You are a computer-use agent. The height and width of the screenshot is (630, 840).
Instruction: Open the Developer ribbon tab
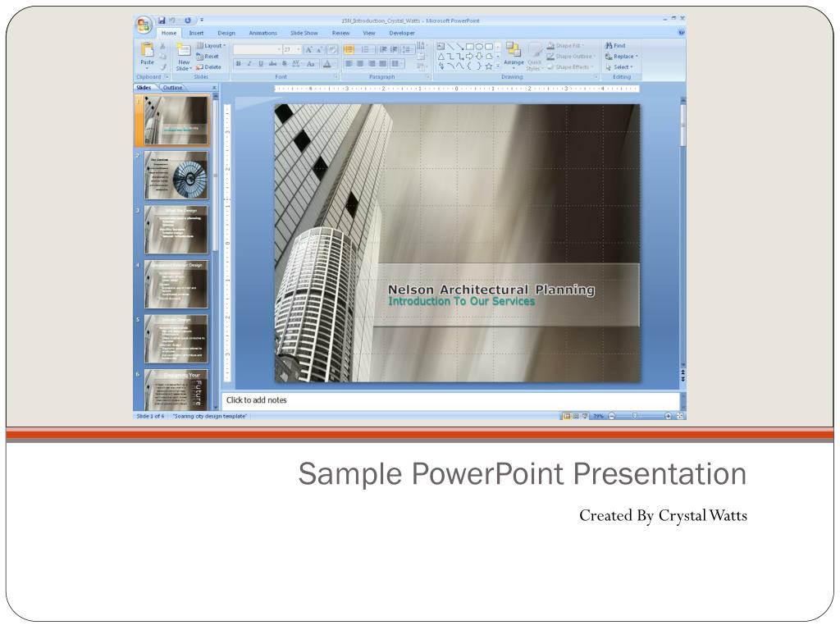click(x=402, y=33)
